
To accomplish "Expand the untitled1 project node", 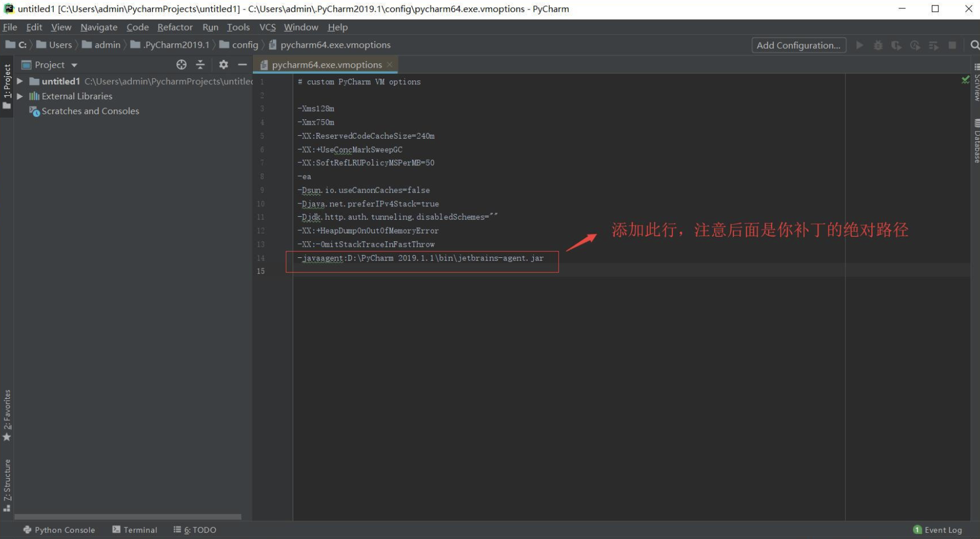I will click(x=20, y=81).
